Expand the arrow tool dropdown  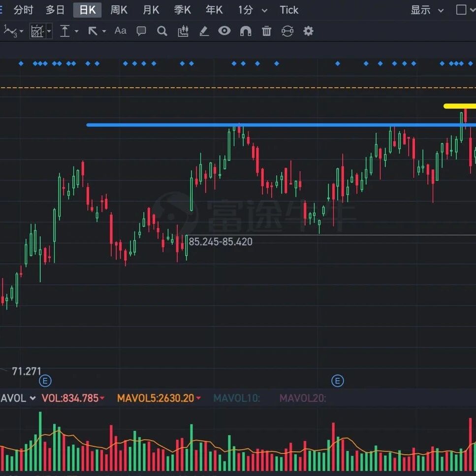point(104,31)
